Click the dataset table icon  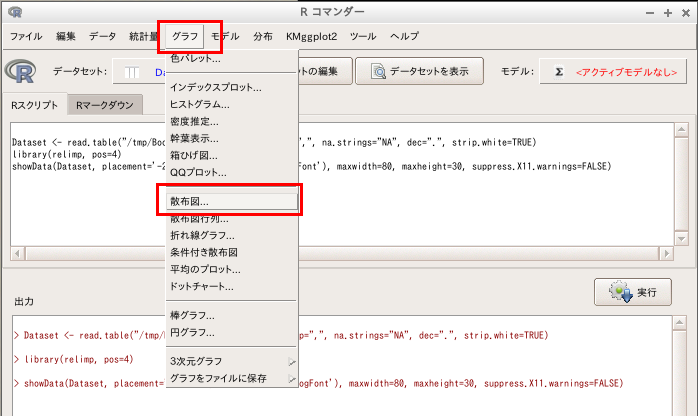point(132,72)
